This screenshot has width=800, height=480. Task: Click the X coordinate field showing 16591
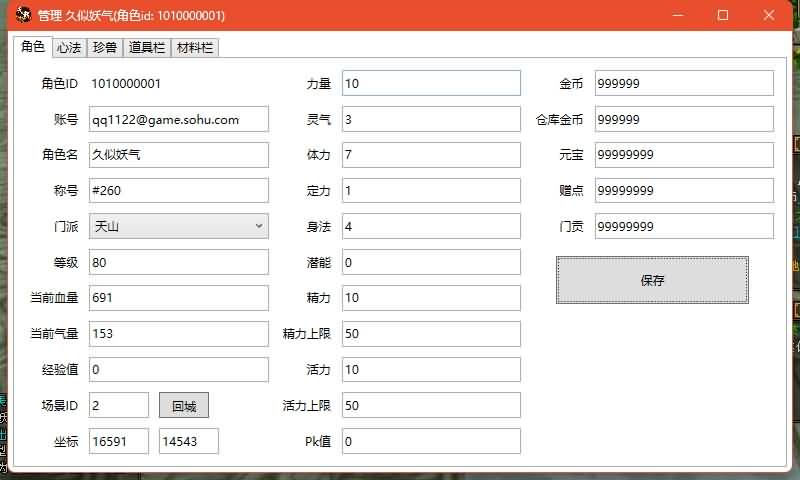[x=119, y=441]
